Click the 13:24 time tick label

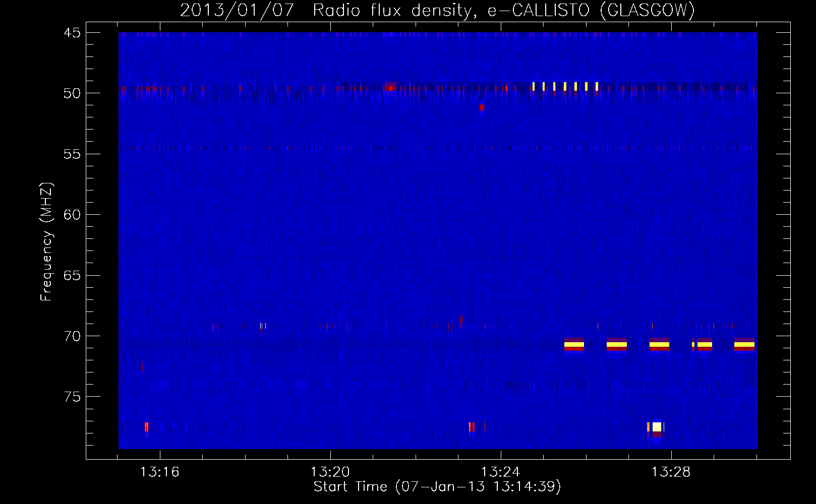pyautogui.click(x=501, y=472)
